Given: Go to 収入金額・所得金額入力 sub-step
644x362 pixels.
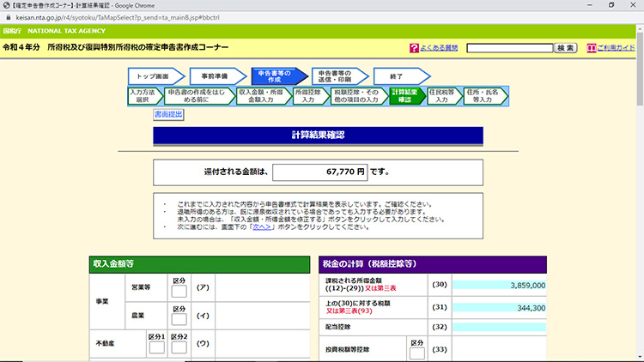Looking at the screenshot, I should (x=261, y=95).
